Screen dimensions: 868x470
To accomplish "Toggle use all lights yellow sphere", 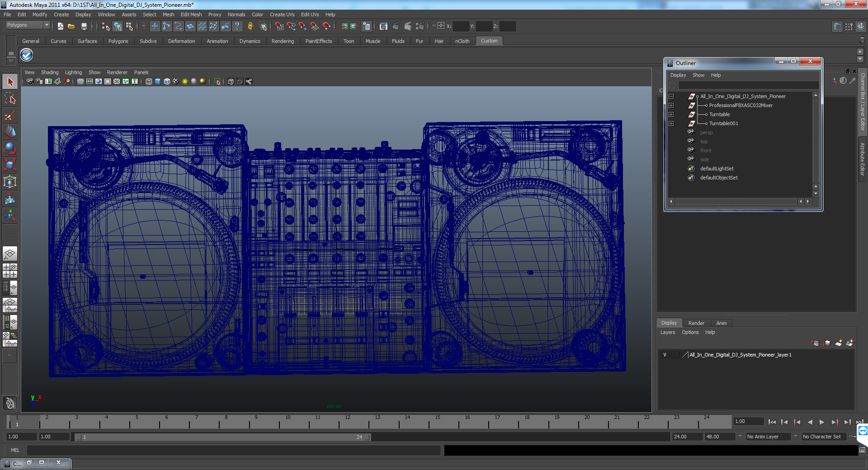I will (x=185, y=81).
